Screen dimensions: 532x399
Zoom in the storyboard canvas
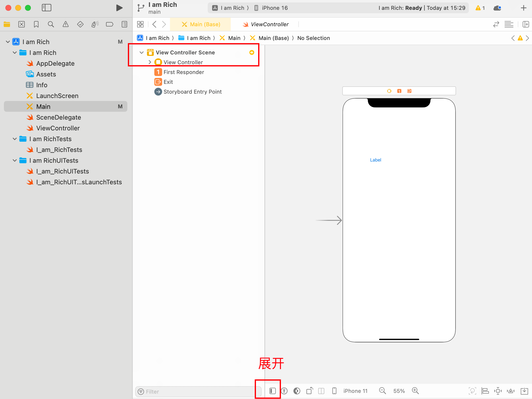(x=415, y=391)
